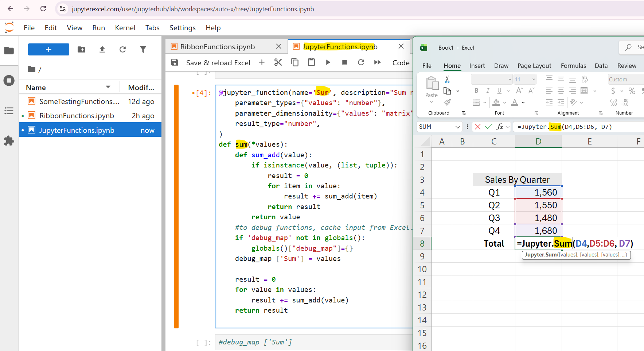
Task: Open the Excel font size dropdown
Action: (x=534, y=79)
